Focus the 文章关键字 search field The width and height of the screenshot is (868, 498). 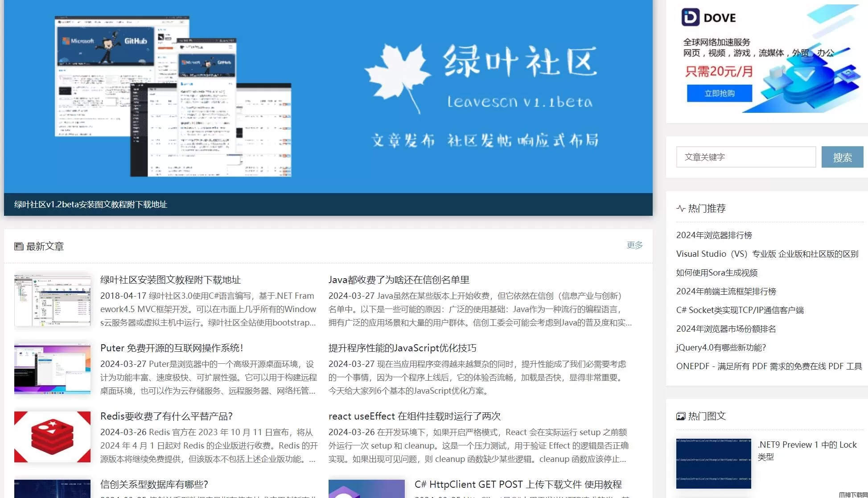click(745, 157)
